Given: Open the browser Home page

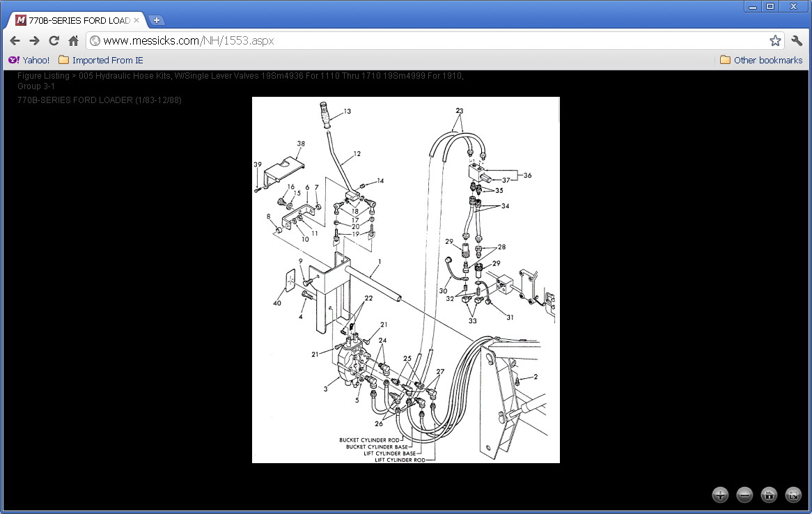Looking at the screenshot, I should click(x=74, y=40).
